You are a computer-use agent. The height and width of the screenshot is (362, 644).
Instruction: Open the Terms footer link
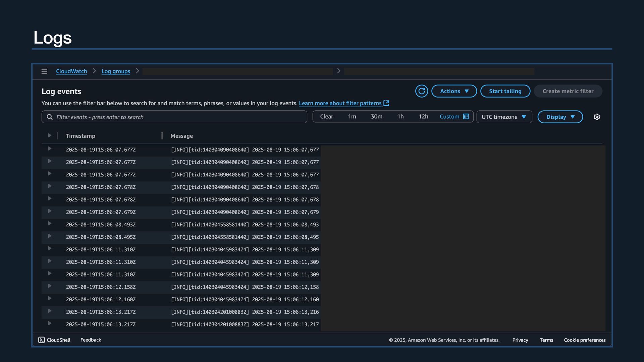(546, 340)
